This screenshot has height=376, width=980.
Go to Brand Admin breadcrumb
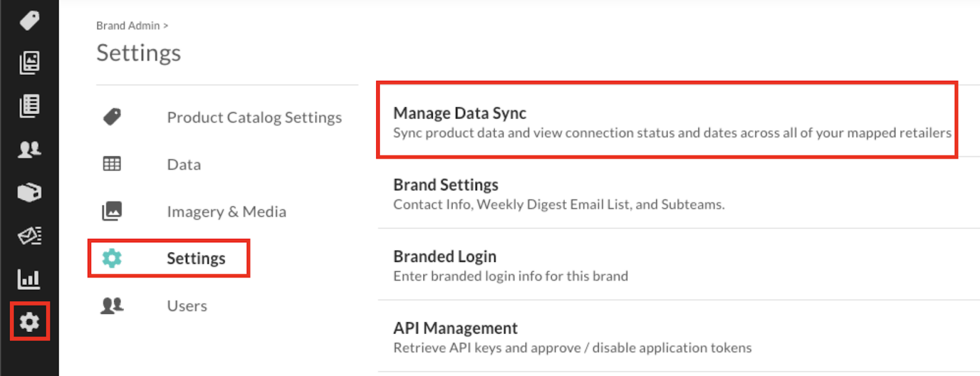pyautogui.click(x=128, y=25)
